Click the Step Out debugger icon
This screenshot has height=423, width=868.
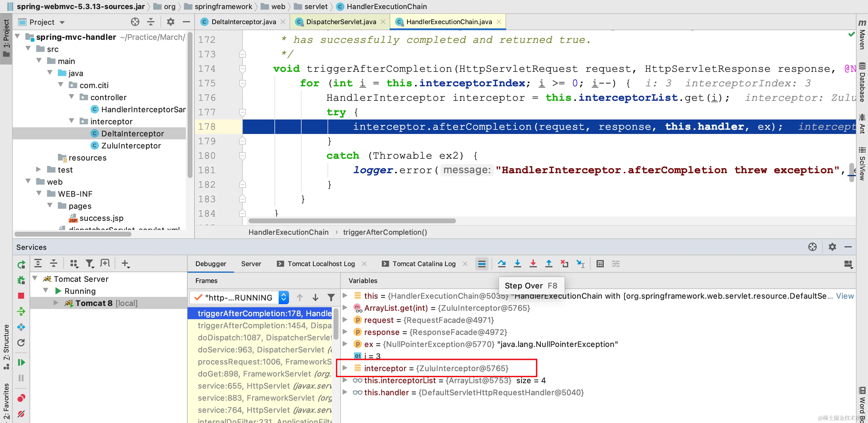click(549, 264)
